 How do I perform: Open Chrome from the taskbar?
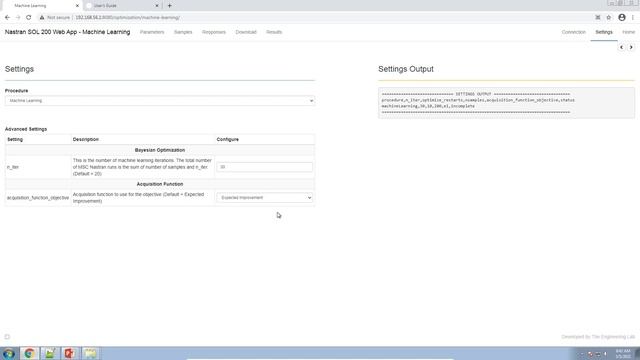[29, 353]
